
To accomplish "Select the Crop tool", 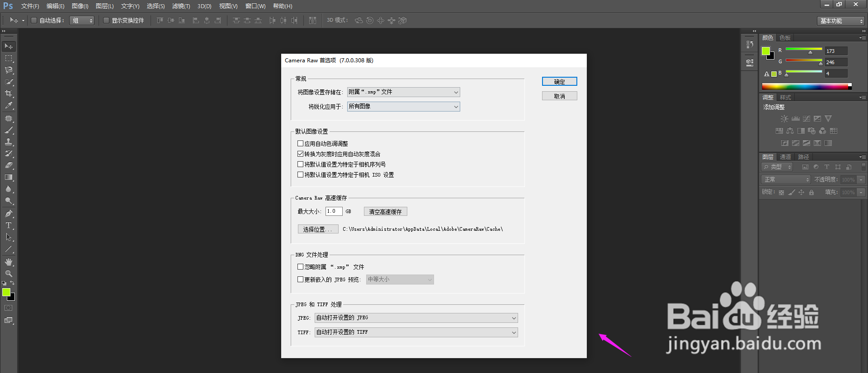I will click(x=9, y=93).
